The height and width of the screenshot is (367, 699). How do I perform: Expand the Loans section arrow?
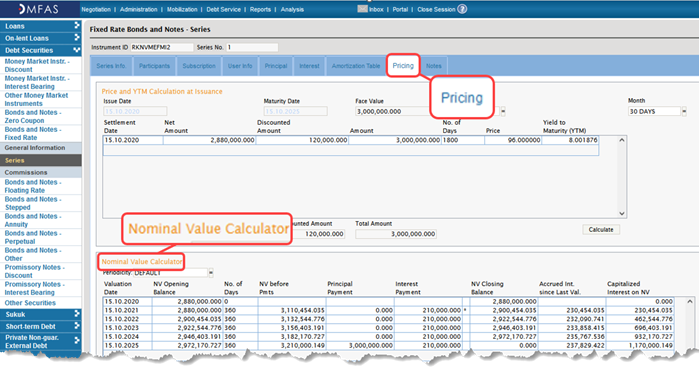77,25
